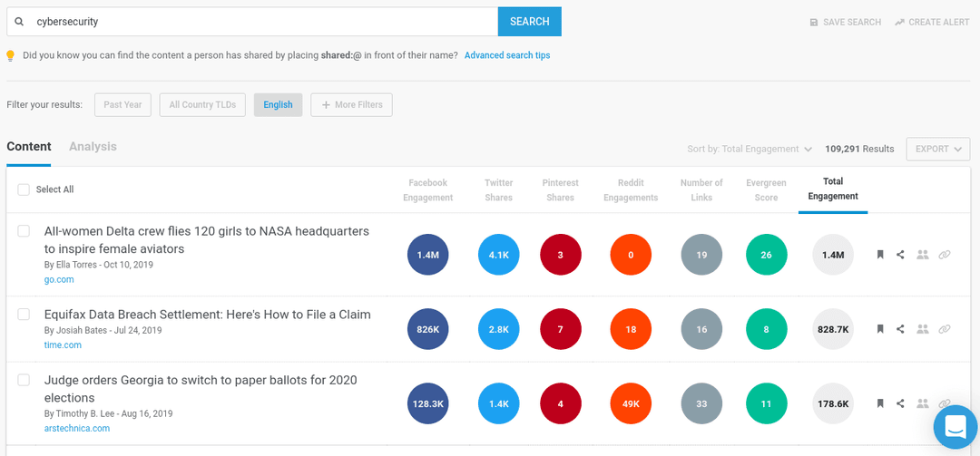Open the Sort by Total Engagement dropdown

click(x=750, y=149)
